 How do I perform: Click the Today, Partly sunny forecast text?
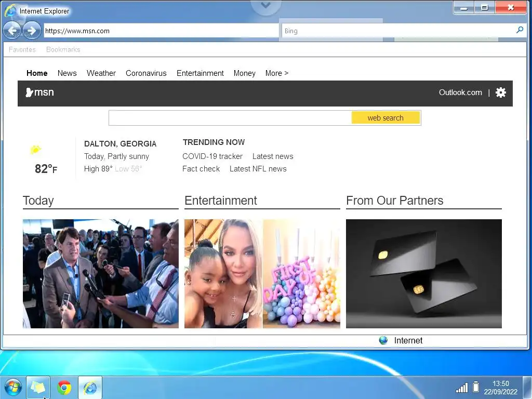(x=116, y=156)
